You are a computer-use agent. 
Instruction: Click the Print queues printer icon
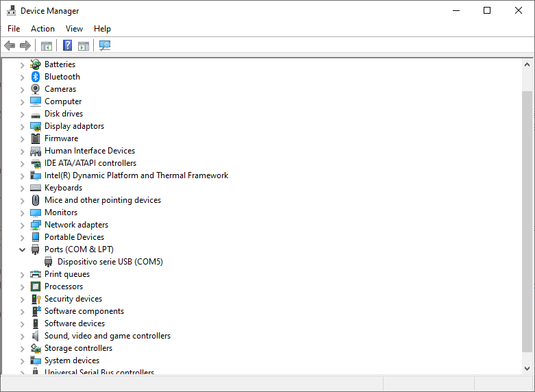click(36, 274)
